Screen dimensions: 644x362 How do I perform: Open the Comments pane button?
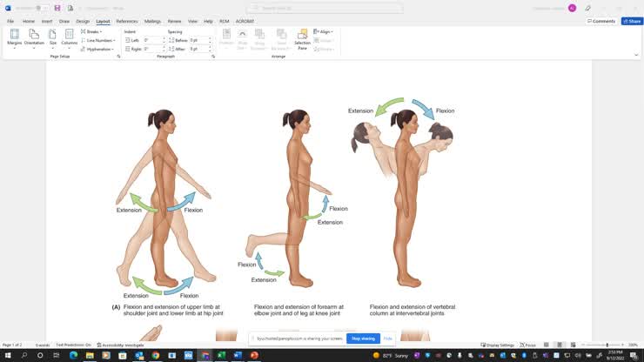click(601, 21)
